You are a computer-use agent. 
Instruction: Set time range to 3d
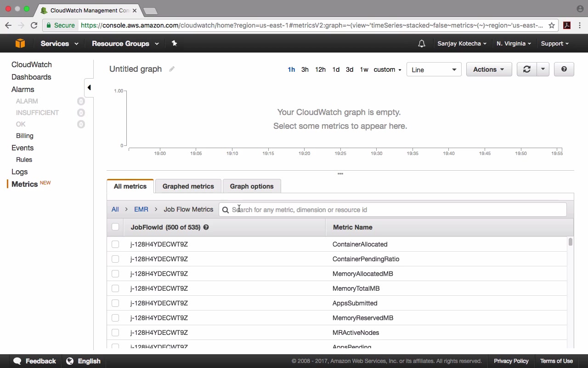350,69
